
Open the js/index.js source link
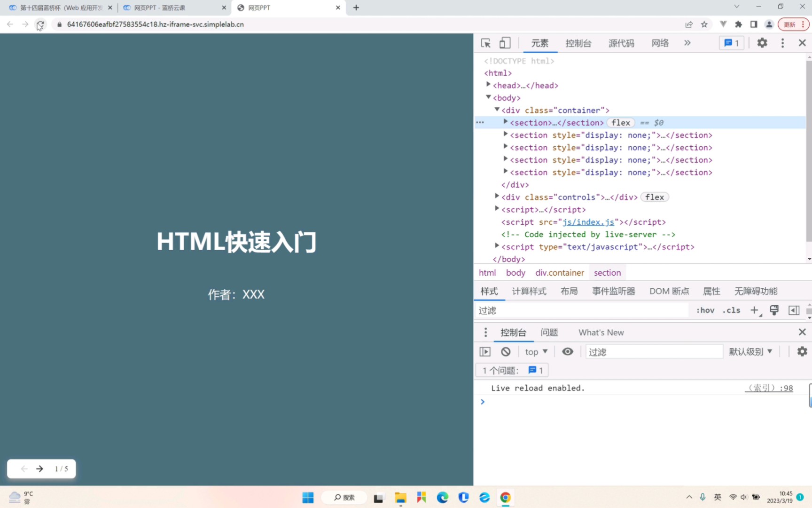coord(588,222)
